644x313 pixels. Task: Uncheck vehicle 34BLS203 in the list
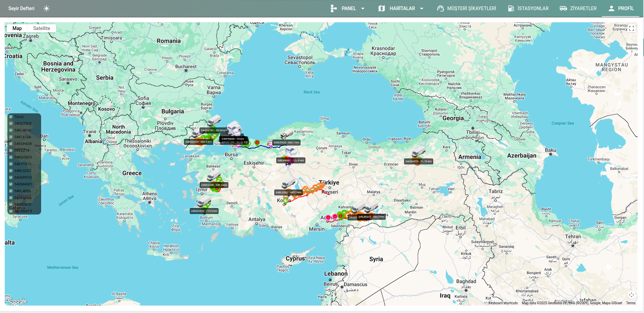(11, 171)
